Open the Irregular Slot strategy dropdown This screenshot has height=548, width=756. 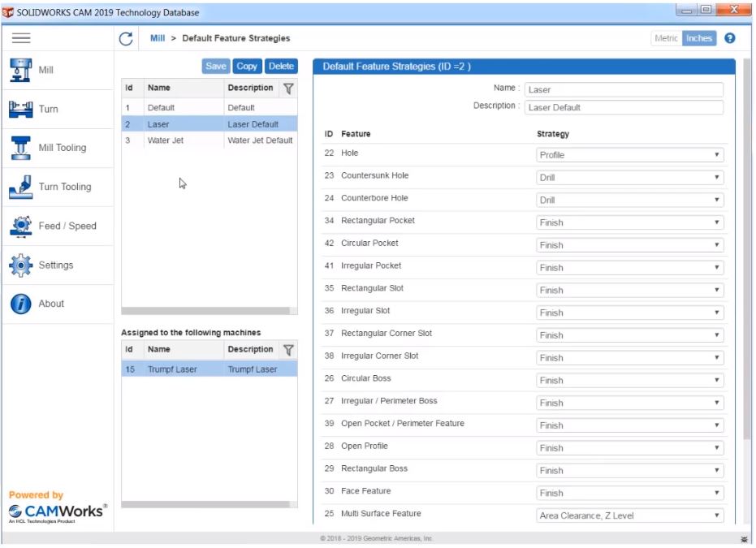(631, 313)
